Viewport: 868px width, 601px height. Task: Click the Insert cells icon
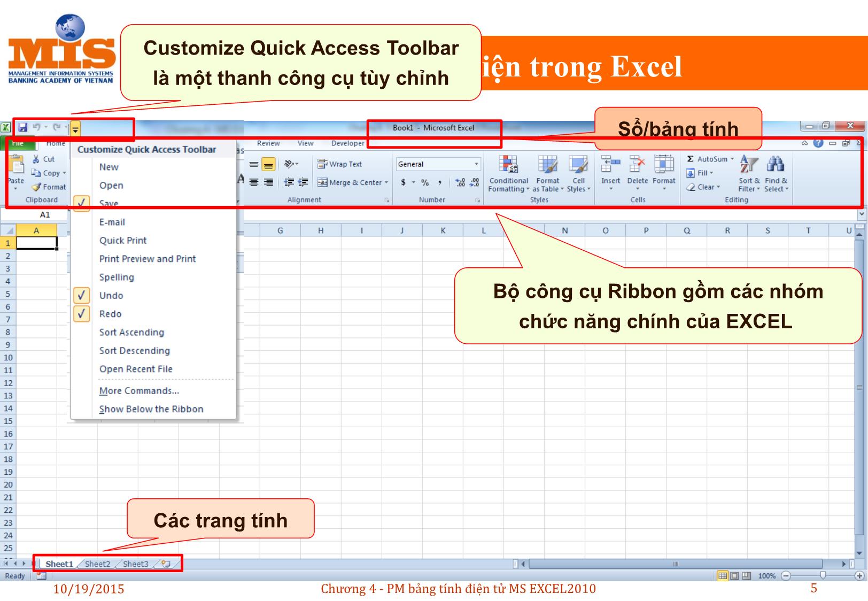click(x=610, y=164)
